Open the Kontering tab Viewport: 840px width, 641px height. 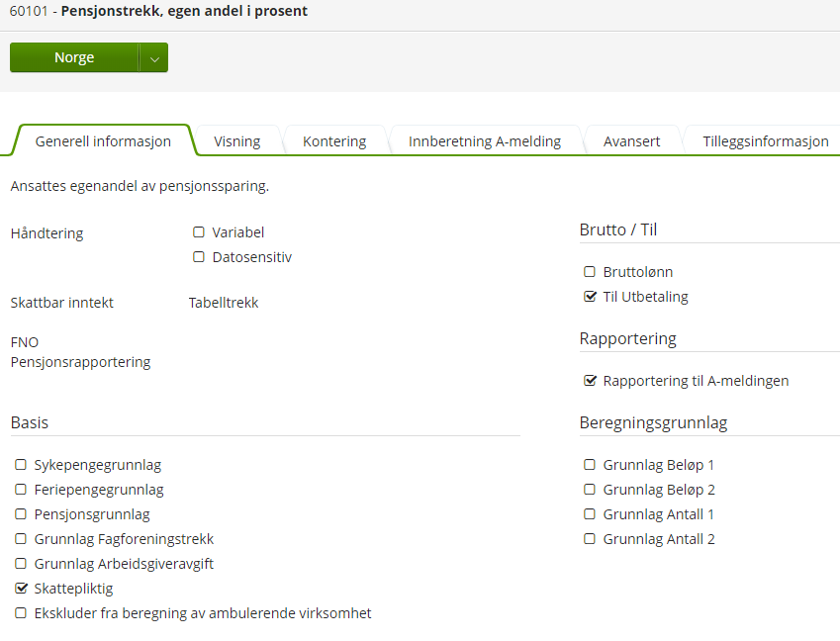coord(334,141)
